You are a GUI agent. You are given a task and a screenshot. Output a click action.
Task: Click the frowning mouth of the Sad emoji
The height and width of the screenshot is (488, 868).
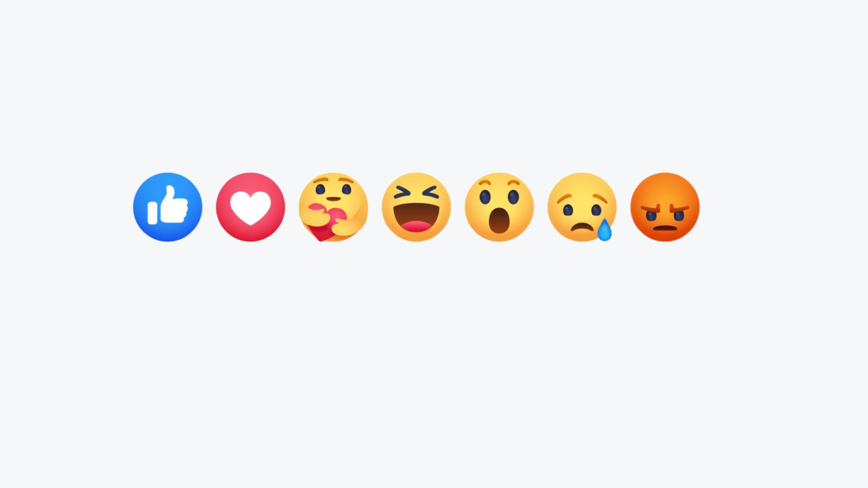tap(582, 226)
